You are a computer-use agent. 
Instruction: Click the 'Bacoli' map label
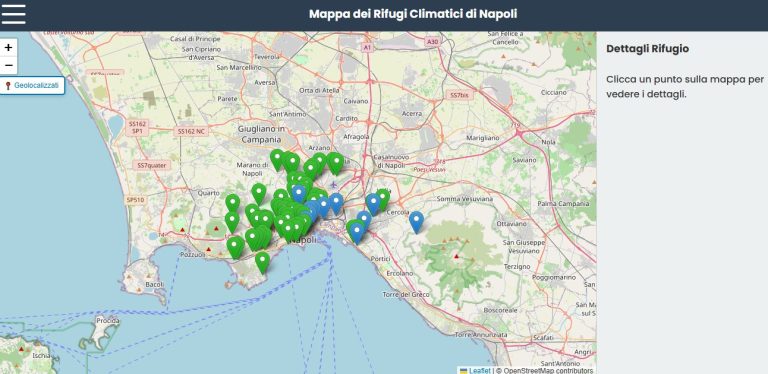click(154, 284)
